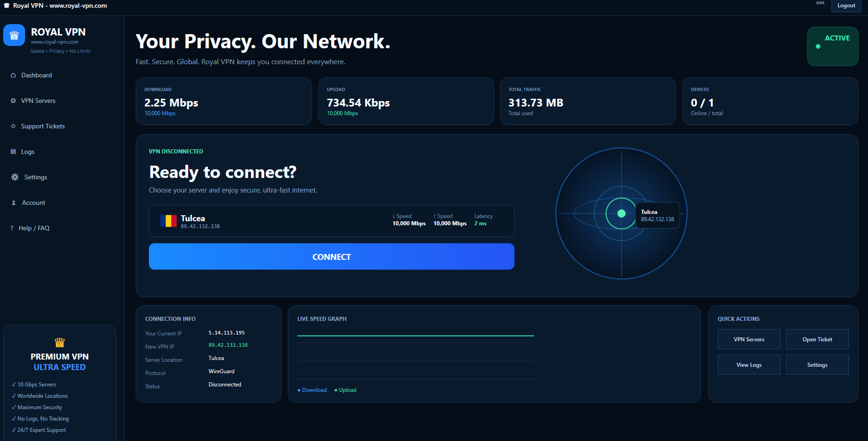This screenshot has height=441, width=868.
Task: Click Your Current IP 5.14.113.195
Action: tap(226, 333)
